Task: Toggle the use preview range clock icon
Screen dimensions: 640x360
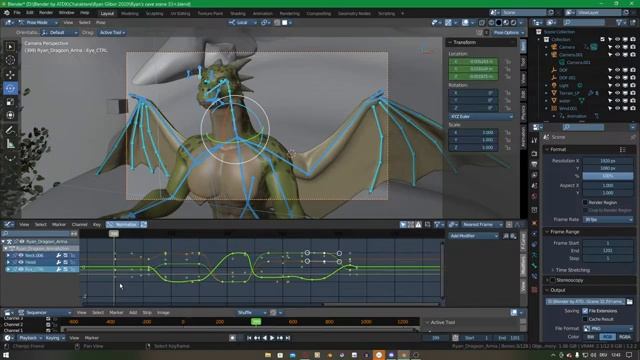Action: pos(456,338)
